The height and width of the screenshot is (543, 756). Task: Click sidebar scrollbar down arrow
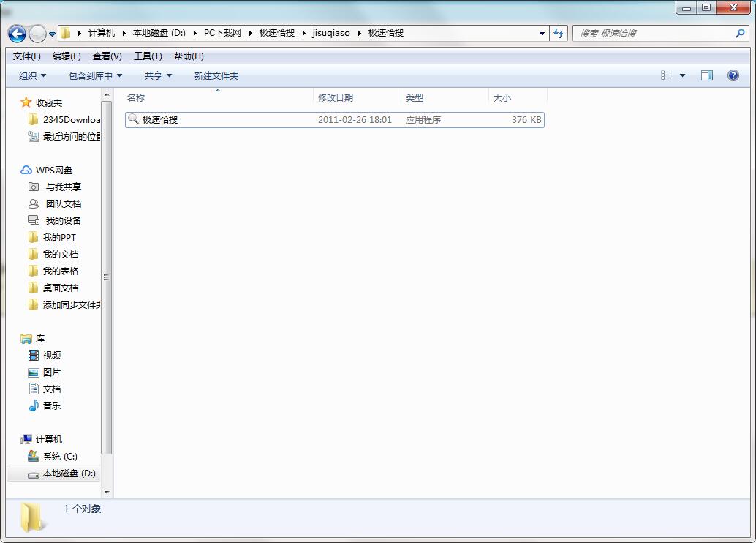coord(107,493)
